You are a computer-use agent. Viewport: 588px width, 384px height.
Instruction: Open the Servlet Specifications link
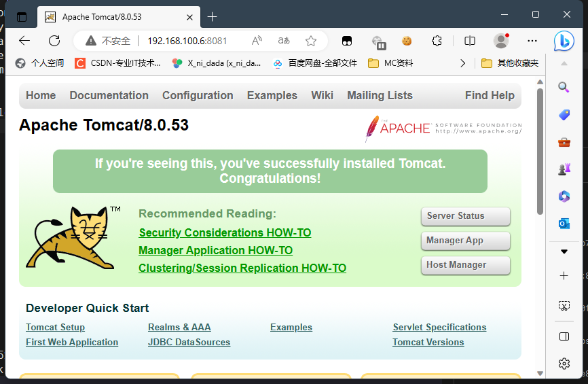tap(439, 328)
